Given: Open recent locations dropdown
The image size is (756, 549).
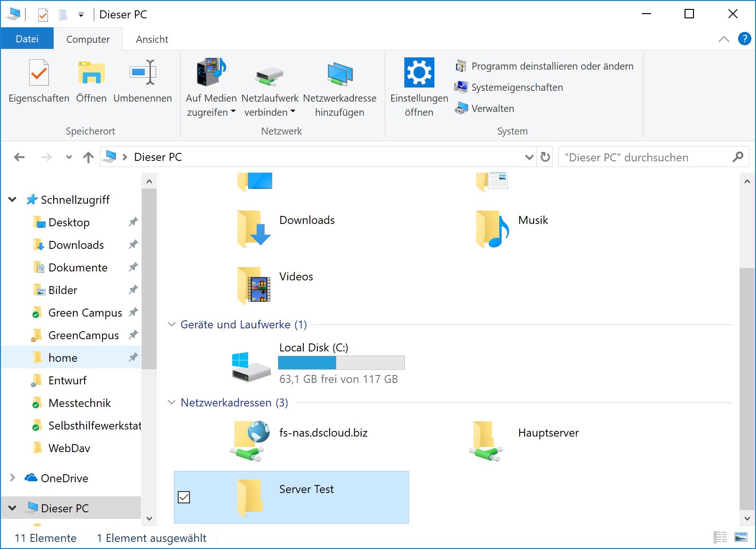Looking at the screenshot, I should [69, 157].
